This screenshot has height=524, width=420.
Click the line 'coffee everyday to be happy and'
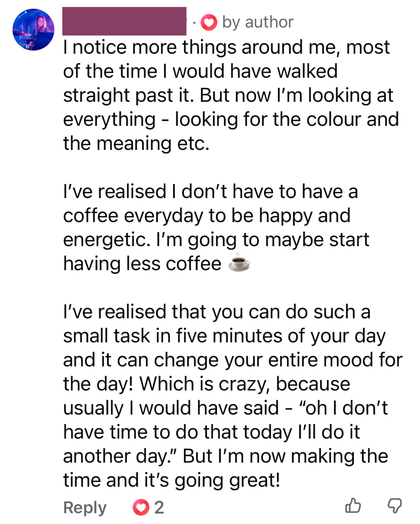pyautogui.click(x=207, y=216)
